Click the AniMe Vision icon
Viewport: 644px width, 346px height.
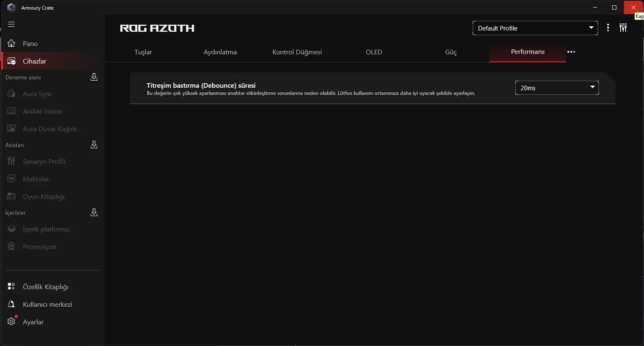pyautogui.click(x=11, y=111)
